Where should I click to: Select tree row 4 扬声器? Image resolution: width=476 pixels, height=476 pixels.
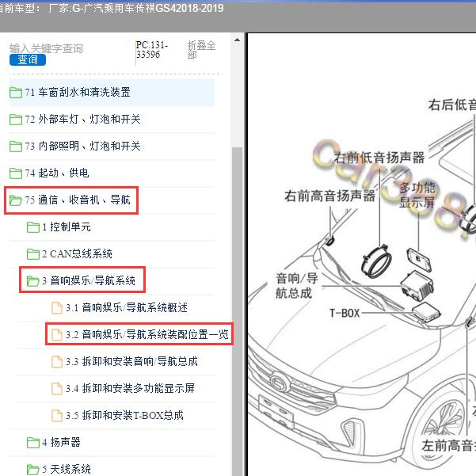coord(112,442)
